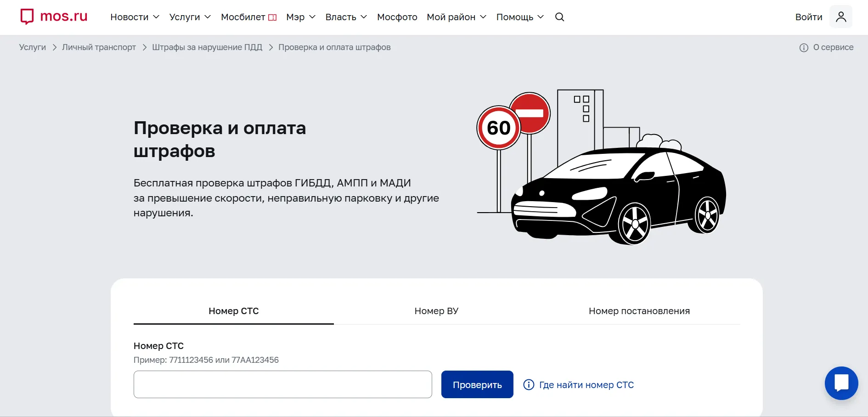Viewport: 868px width, 417px height.
Task: Open the Услуги dropdown
Action: [189, 17]
